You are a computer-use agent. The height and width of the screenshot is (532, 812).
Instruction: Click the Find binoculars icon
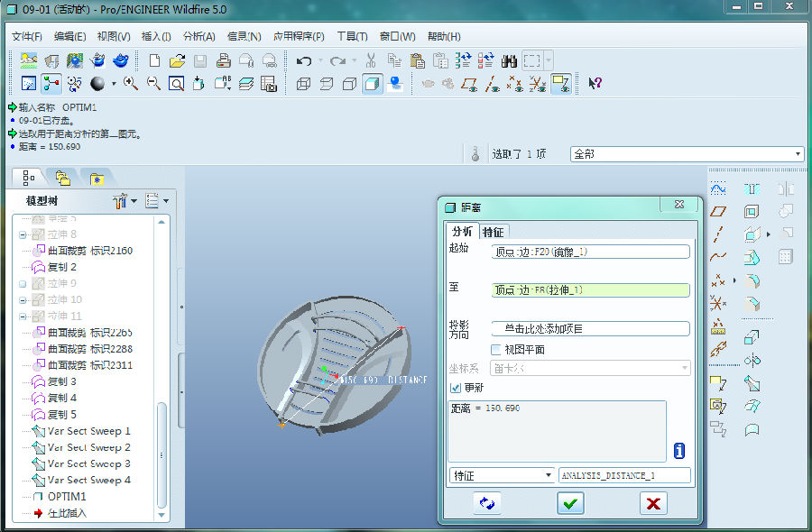(509, 61)
